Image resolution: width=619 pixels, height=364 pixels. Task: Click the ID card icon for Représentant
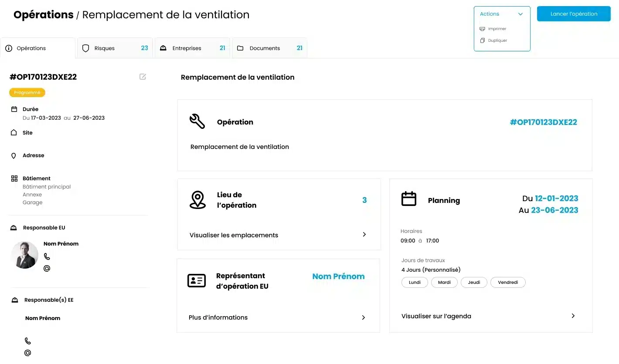pos(196,281)
